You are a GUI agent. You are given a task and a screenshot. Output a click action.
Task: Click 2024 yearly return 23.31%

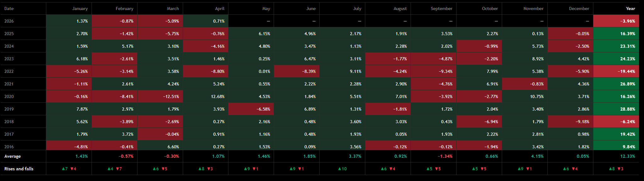[x=616, y=46]
